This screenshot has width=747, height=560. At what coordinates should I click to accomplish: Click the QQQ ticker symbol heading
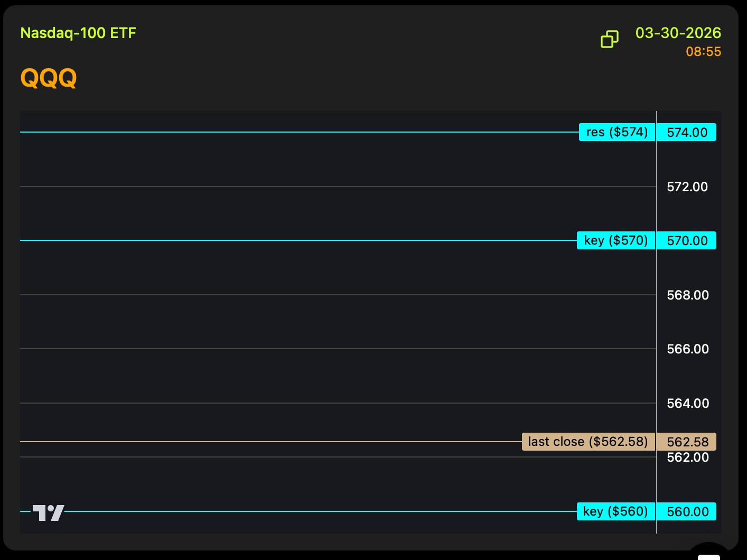click(49, 78)
